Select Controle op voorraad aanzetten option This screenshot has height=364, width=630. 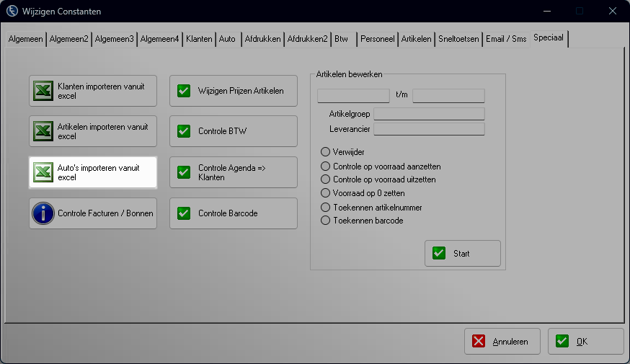tap(325, 166)
